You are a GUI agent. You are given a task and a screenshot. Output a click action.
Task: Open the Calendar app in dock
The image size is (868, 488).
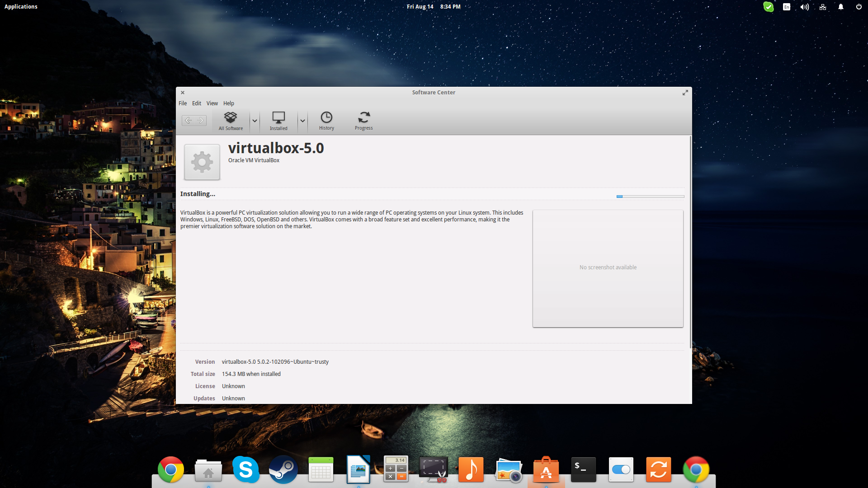[x=321, y=470]
